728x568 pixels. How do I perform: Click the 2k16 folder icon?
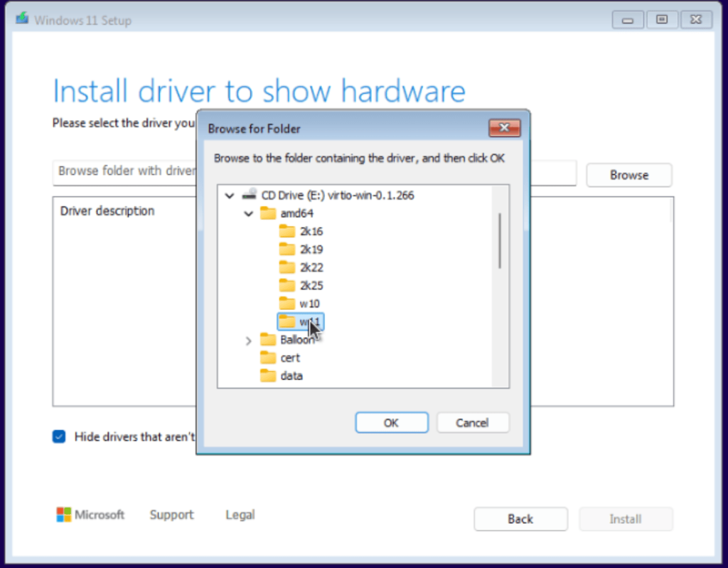(287, 231)
